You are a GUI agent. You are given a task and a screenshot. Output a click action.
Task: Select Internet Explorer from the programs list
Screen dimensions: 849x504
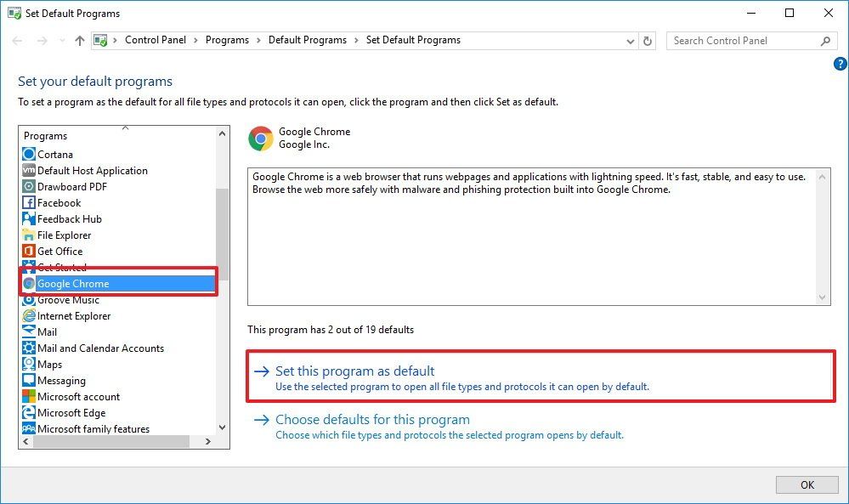point(75,315)
